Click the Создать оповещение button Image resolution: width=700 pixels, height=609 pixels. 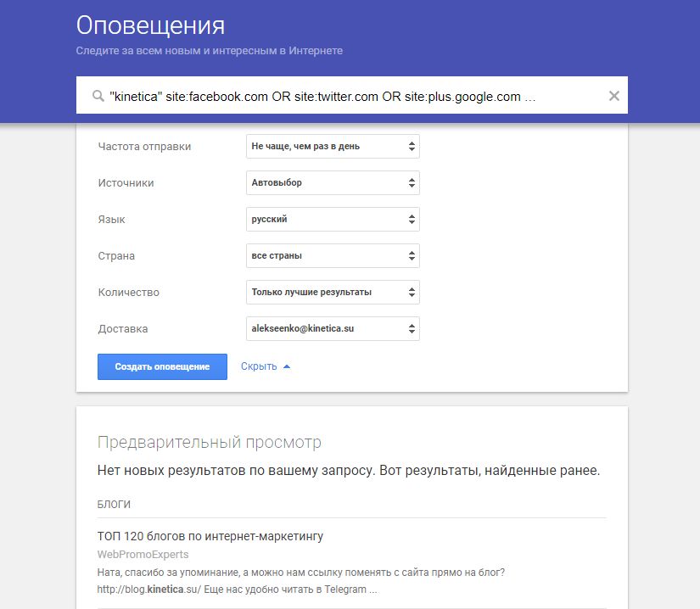pyautogui.click(x=162, y=366)
